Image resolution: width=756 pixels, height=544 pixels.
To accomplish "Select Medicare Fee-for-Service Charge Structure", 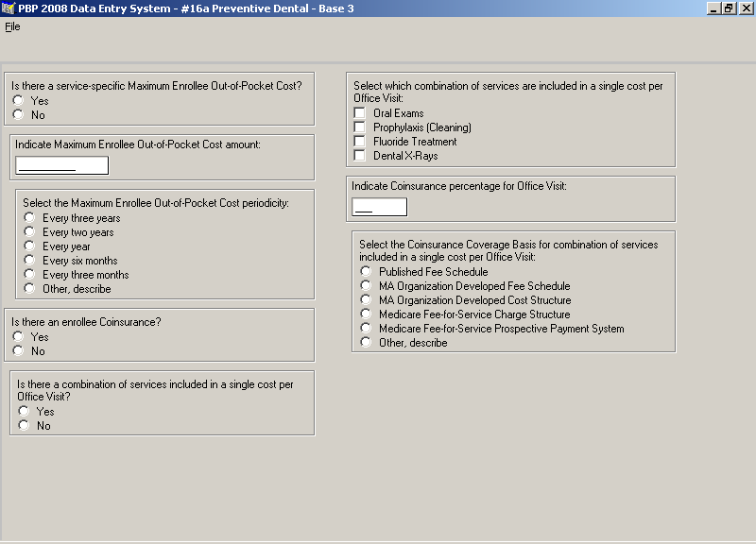I will (x=366, y=314).
